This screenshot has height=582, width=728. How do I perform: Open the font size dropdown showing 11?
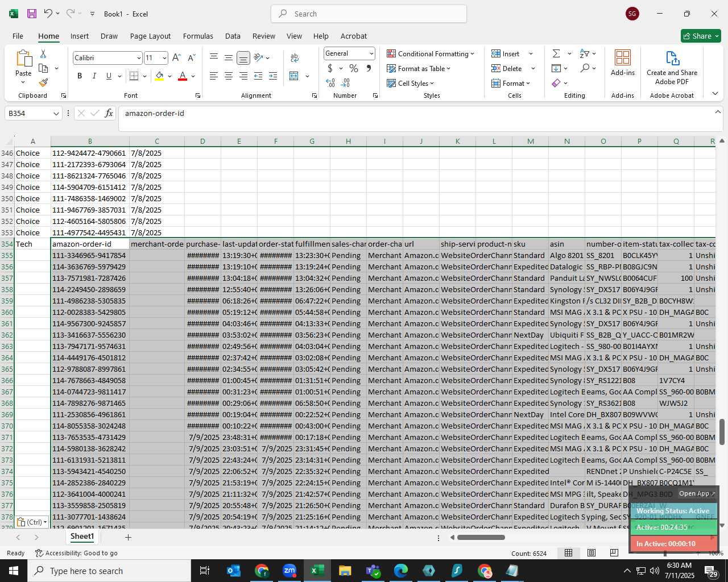pyautogui.click(x=164, y=58)
